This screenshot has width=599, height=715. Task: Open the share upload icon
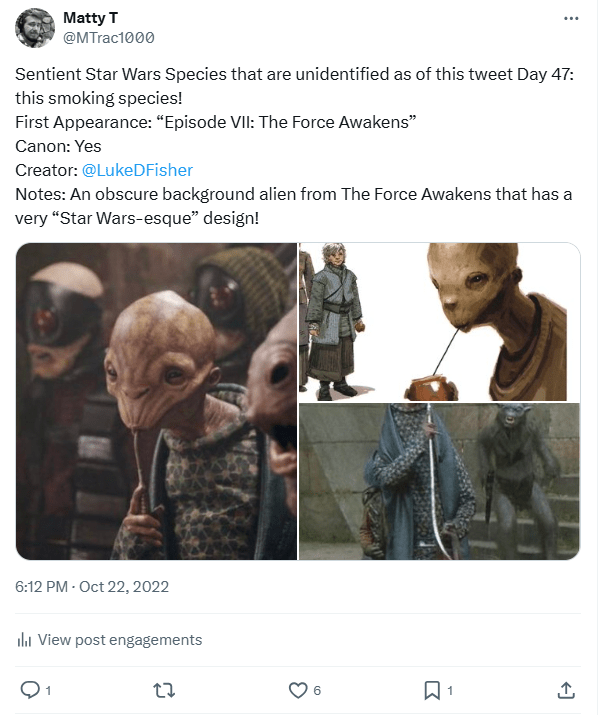pos(566,690)
